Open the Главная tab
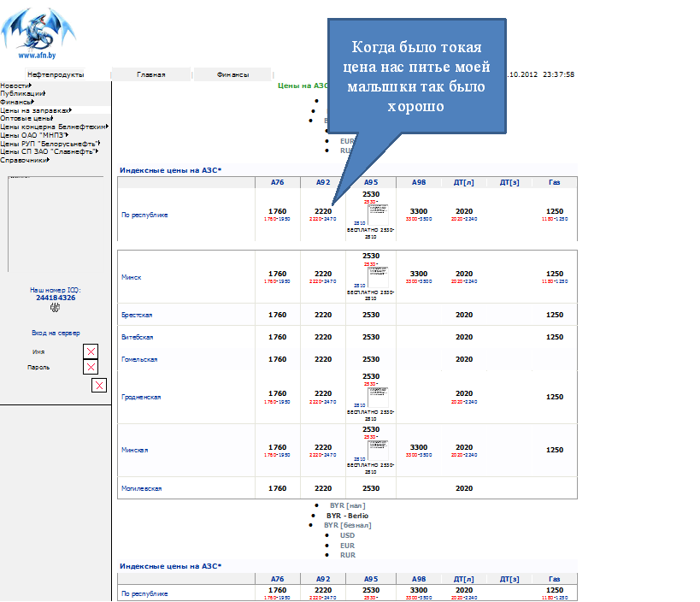This screenshot has width=700, height=602. [x=151, y=75]
